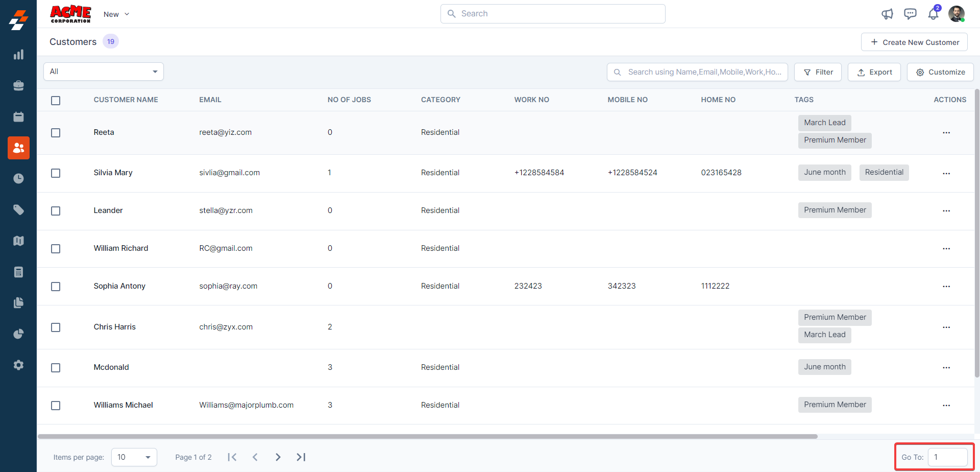This screenshot has height=472, width=980.
Task: Check the select-all checkbox in header
Action: (x=56, y=101)
